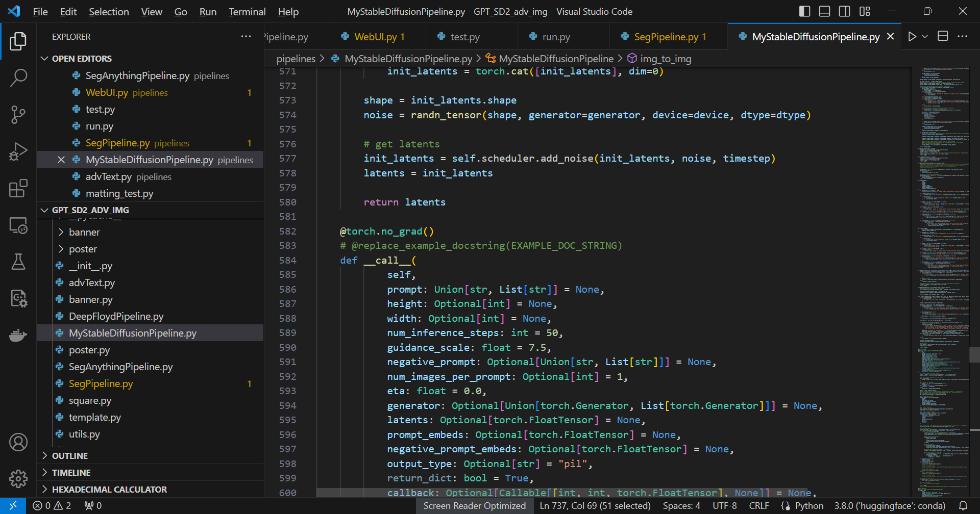Run Python file with the play icon

912,37
